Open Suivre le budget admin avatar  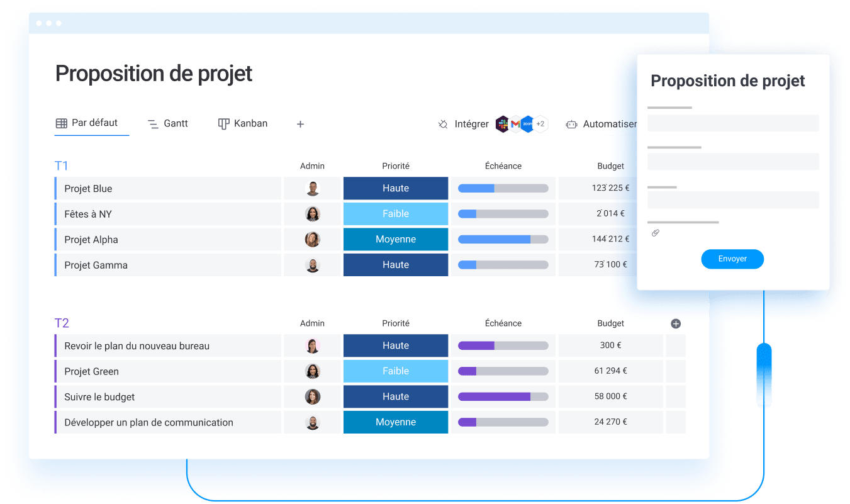click(x=313, y=397)
